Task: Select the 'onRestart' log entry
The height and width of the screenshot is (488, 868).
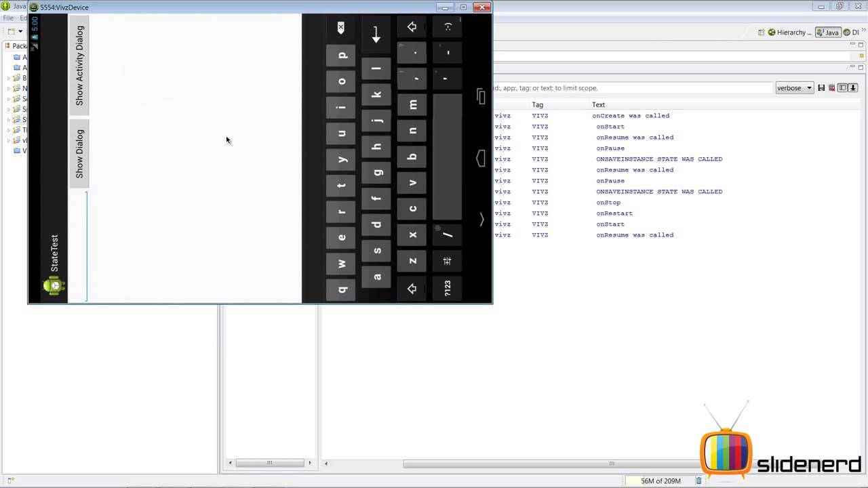Action: pos(614,213)
